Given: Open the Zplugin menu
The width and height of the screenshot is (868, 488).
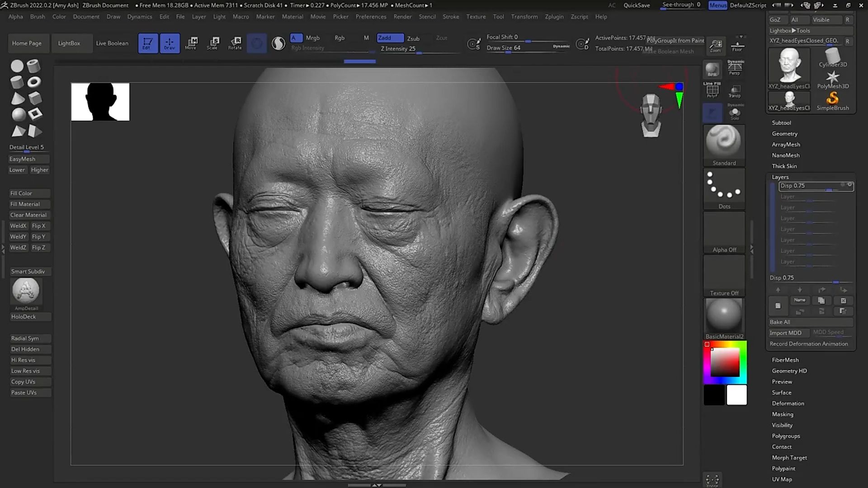Looking at the screenshot, I should 554,17.
